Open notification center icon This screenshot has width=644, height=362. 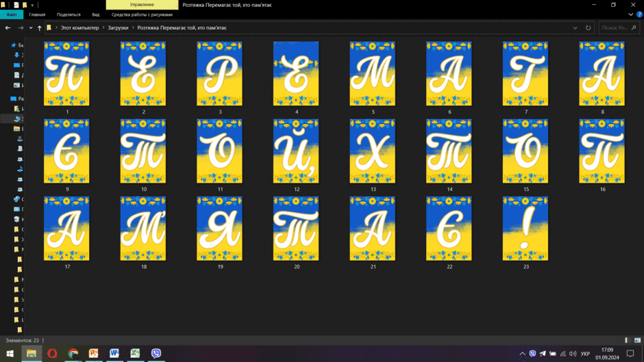(630, 354)
